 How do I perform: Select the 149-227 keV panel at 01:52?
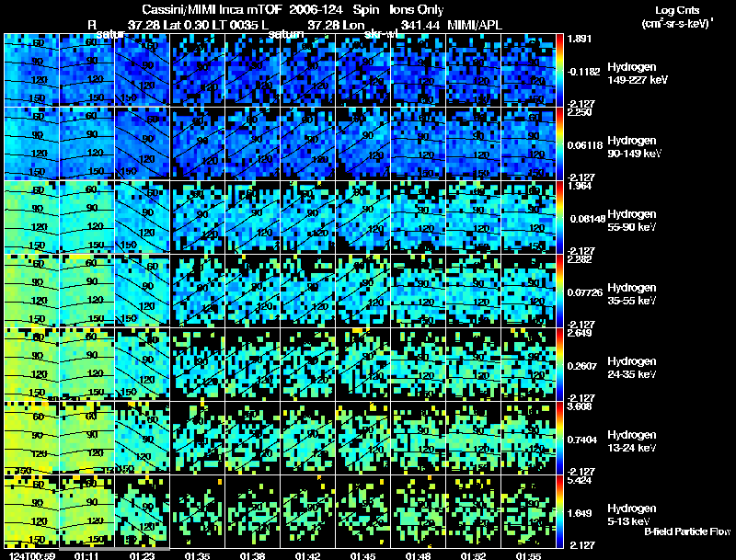point(474,71)
